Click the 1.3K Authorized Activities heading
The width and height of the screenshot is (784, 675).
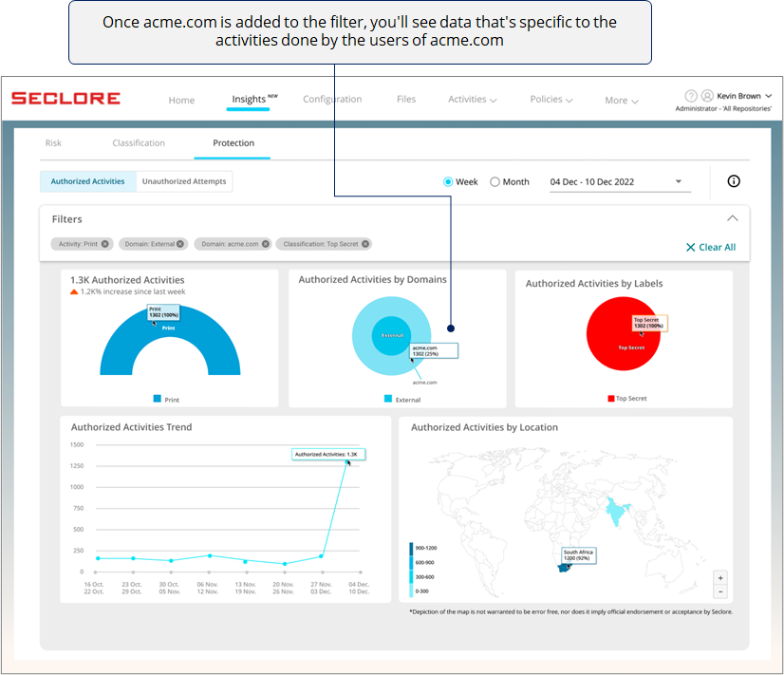click(127, 280)
